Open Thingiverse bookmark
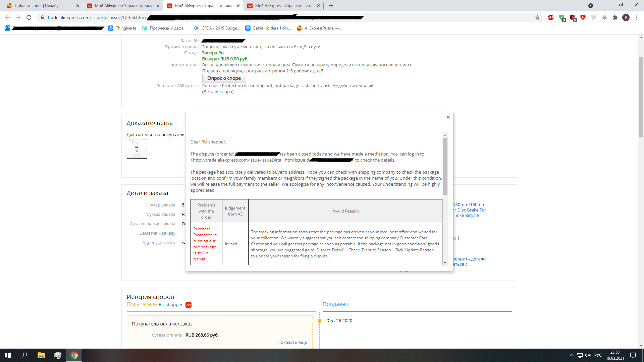Viewport: 644px width, 362px height. (x=122, y=28)
